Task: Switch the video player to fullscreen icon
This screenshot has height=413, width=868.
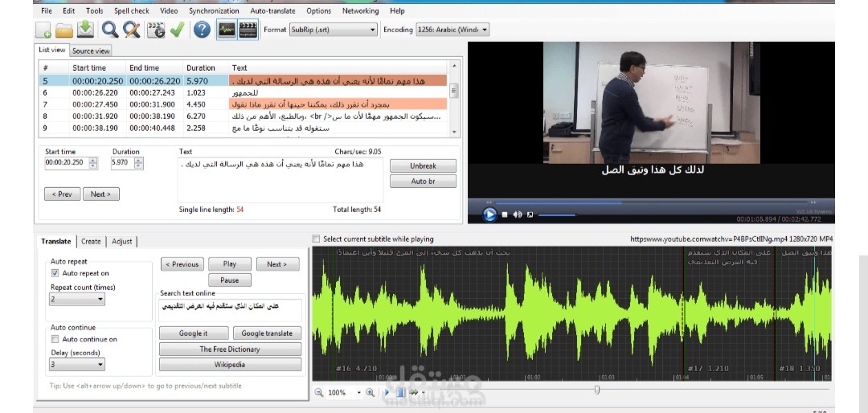Action: [530, 215]
